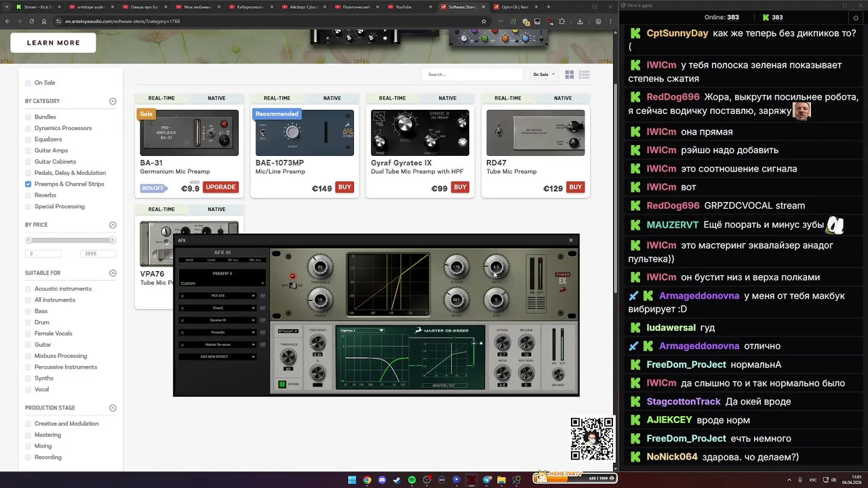The height and width of the screenshot is (488, 868).
Task: Check the On Sale filter
Action: pyautogui.click(x=28, y=83)
